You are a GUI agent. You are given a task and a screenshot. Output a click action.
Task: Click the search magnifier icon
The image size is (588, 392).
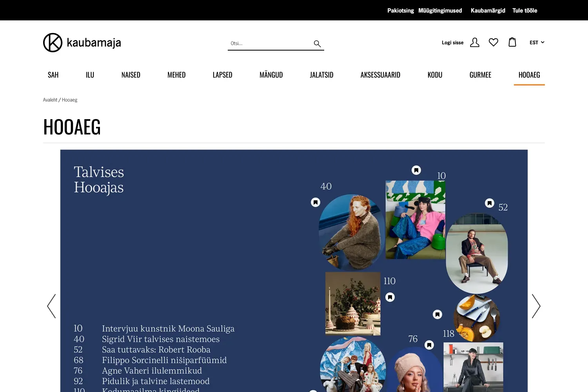click(317, 44)
